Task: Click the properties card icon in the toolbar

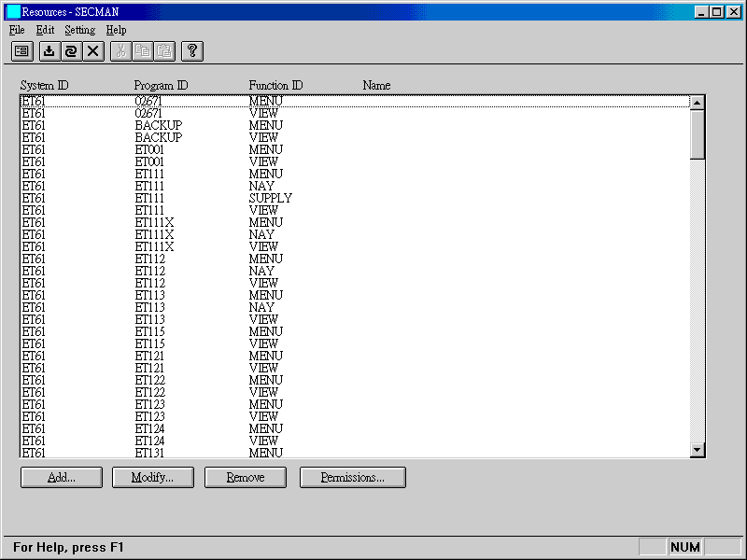Action: pyautogui.click(x=21, y=51)
